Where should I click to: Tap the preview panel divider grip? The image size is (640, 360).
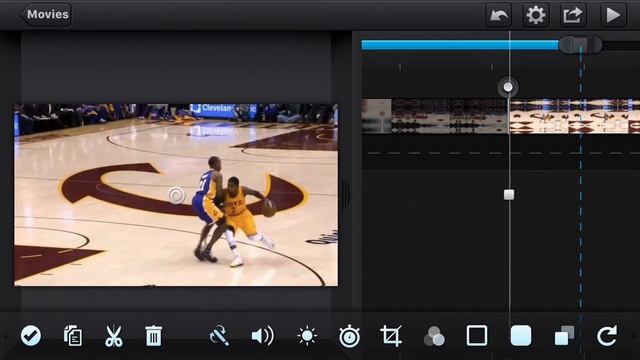tap(347, 194)
